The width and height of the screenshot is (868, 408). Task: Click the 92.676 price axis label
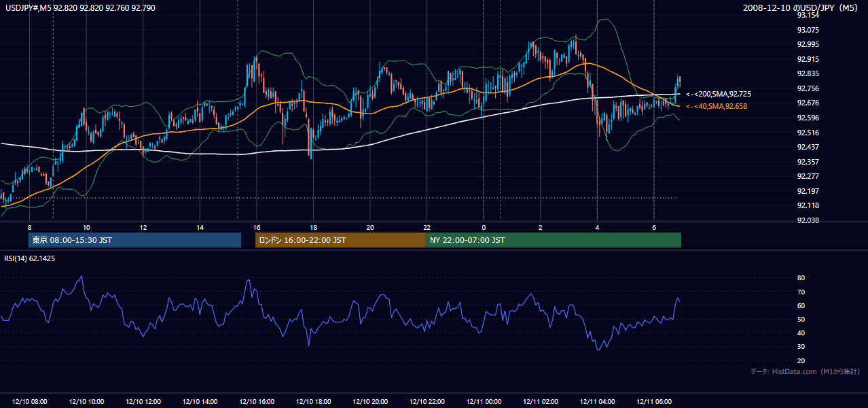pyautogui.click(x=808, y=103)
